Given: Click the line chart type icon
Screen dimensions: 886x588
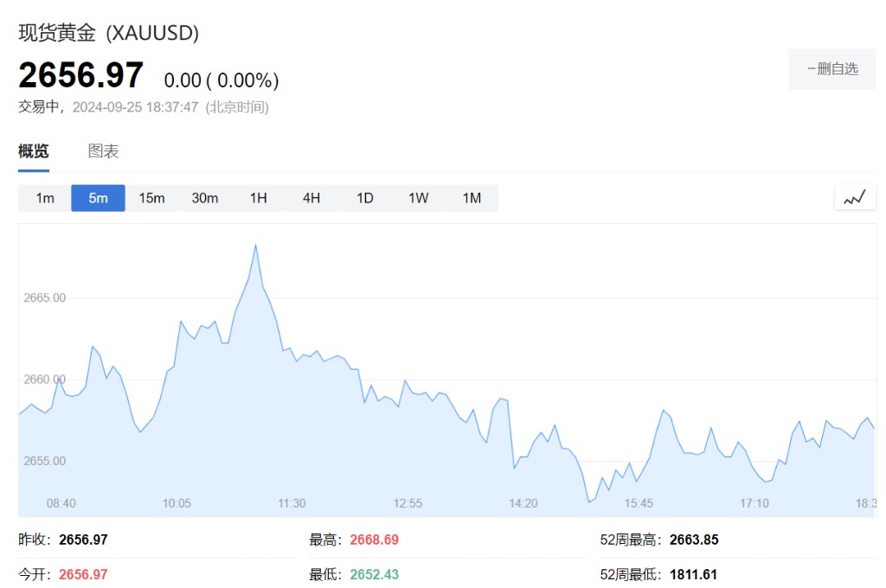Looking at the screenshot, I should [x=855, y=198].
